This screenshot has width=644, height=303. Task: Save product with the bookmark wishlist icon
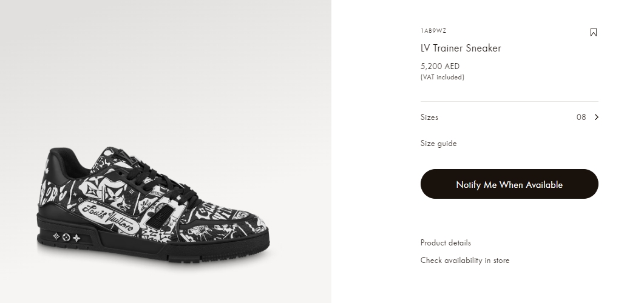click(x=594, y=32)
